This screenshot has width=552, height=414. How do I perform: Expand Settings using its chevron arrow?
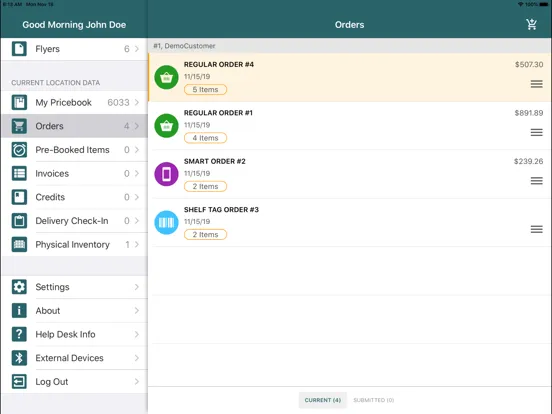tap(137, 287)
